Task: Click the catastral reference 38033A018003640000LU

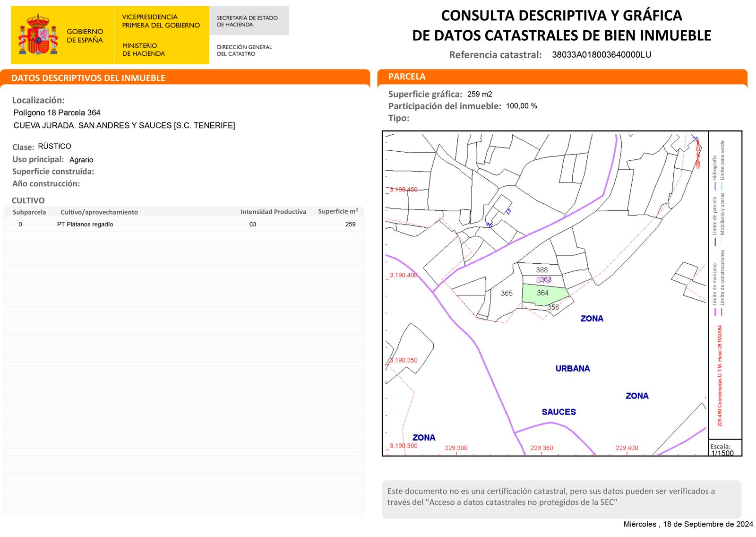Action: tap(601, 55)
